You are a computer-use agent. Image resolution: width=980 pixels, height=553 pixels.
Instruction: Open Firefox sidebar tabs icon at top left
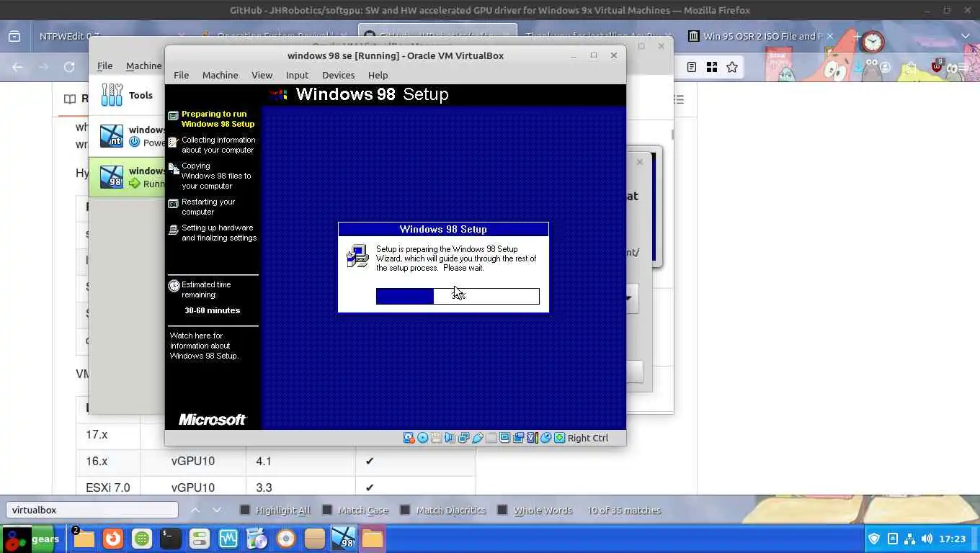(14, 36)
